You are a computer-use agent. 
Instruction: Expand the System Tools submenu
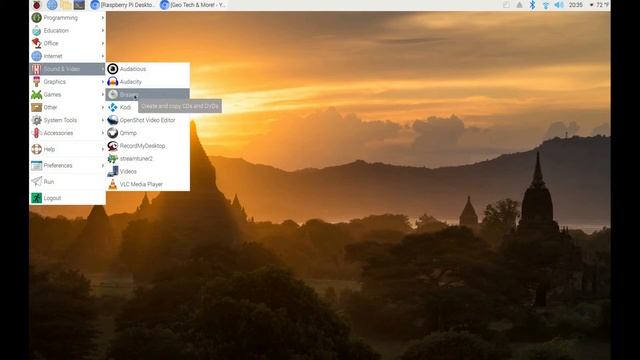point(68,120)
